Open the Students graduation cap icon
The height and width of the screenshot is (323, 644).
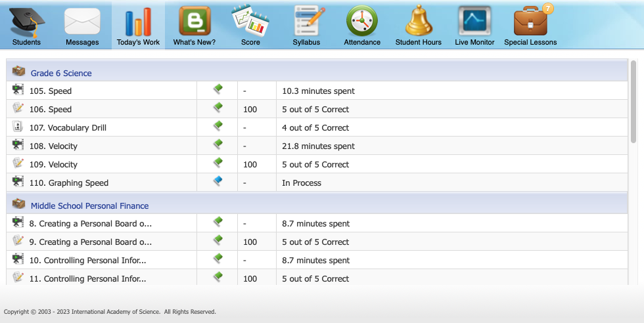[26, 22]
